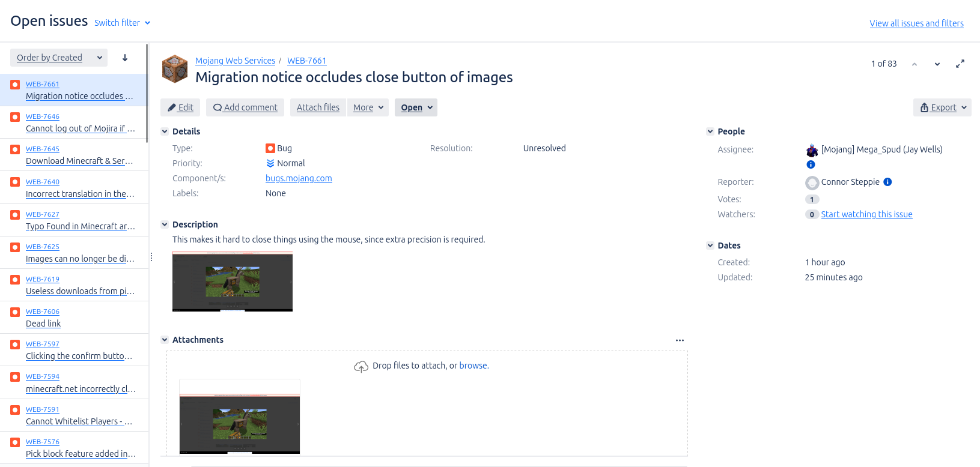Screen dimensions: 980x467
Task: Open the Order by Created dropdown
Action: point(59,58)
